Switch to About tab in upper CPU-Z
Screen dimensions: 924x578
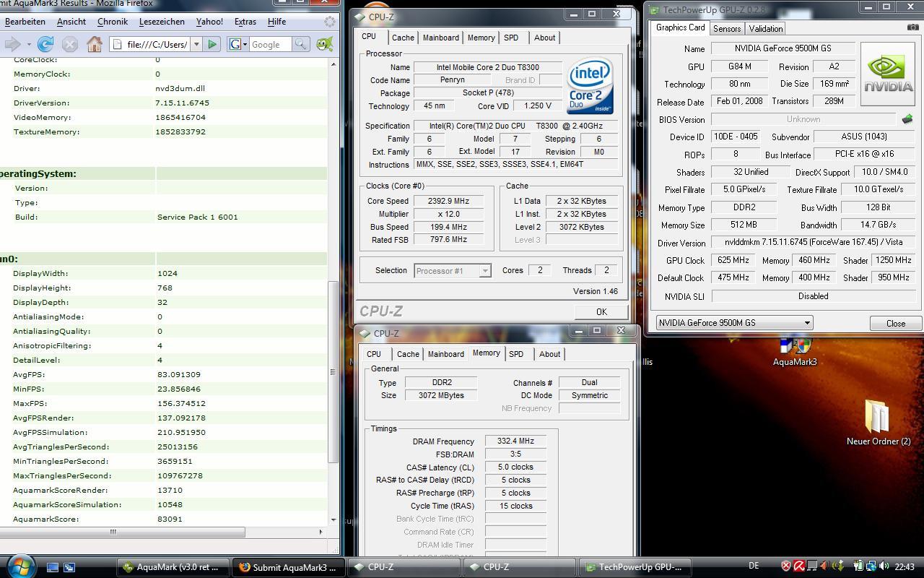point(544,38)
